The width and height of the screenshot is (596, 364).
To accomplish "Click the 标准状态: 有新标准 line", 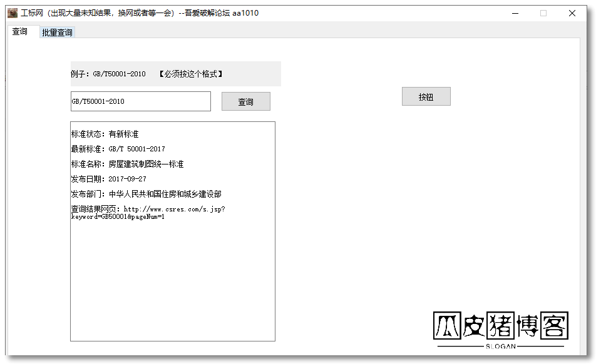I will coord(105,134).
